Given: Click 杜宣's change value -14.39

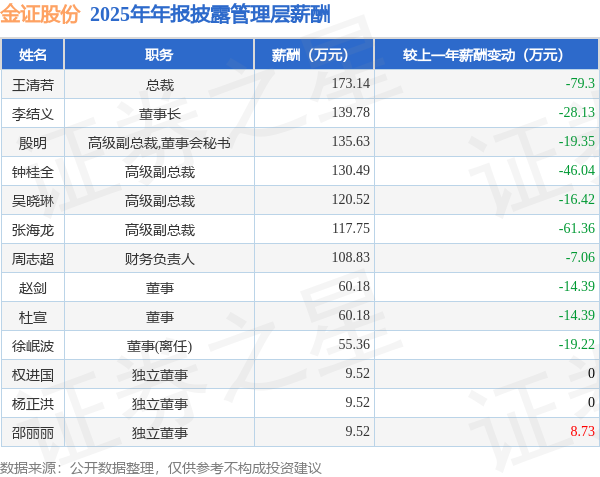Looking at the screenshot, I should click(577, 315).
